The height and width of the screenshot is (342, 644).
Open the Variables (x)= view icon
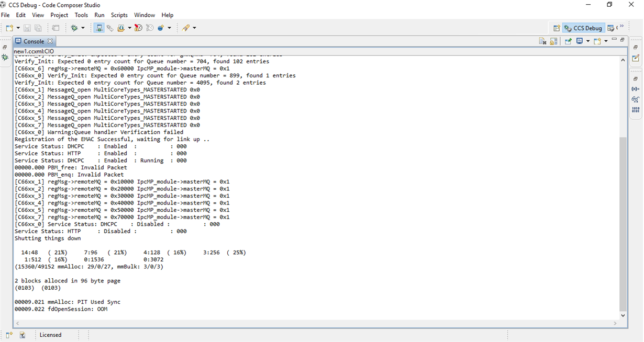(635, 89)
